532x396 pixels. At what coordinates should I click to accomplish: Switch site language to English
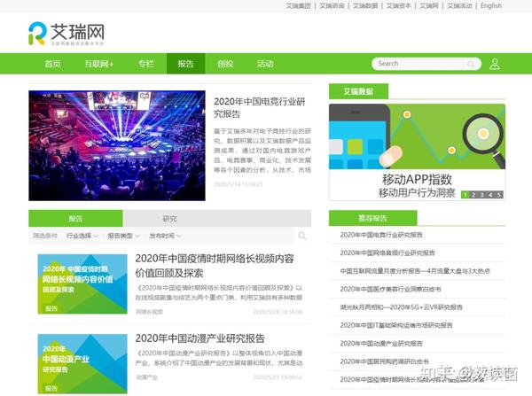(x=491, y=6)
